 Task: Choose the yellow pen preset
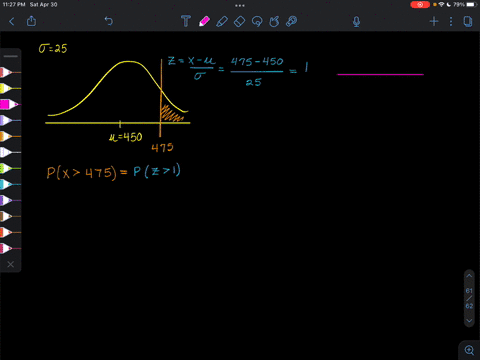pyautogui.click(x=10, y=88)
